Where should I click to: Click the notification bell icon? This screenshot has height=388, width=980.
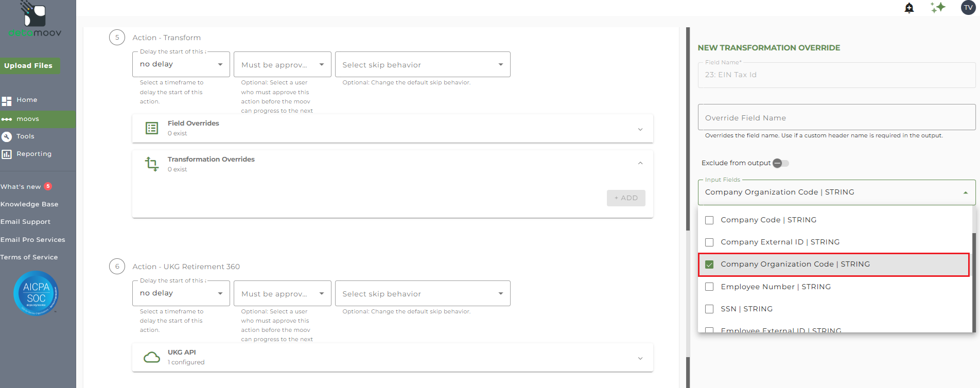909,8
